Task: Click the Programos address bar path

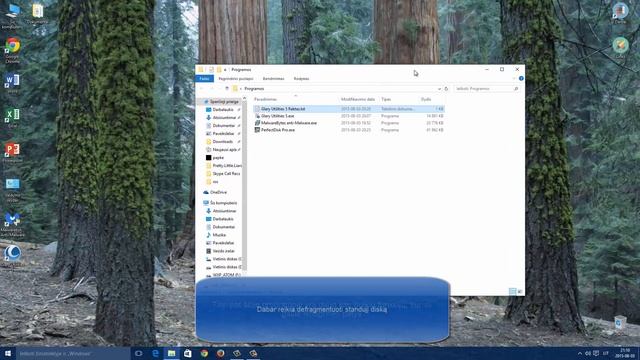Action: coord(254,89)
